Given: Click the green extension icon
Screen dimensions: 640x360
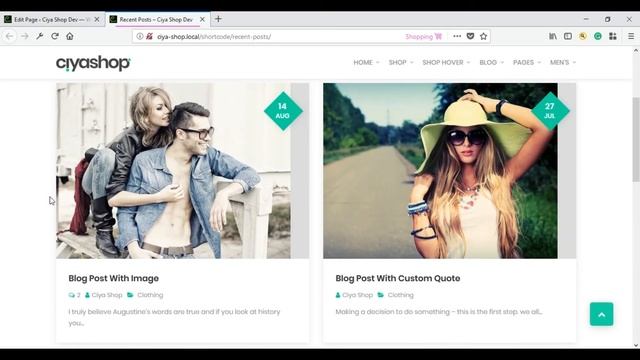Looking at the screenshot, I should pyautogui.click(x=598, y=36).
